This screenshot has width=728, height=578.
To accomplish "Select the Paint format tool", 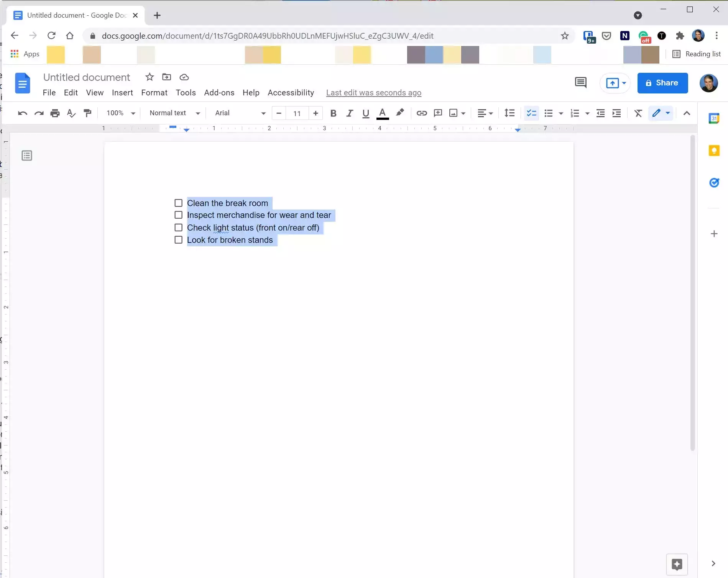I will click(87, 113).
